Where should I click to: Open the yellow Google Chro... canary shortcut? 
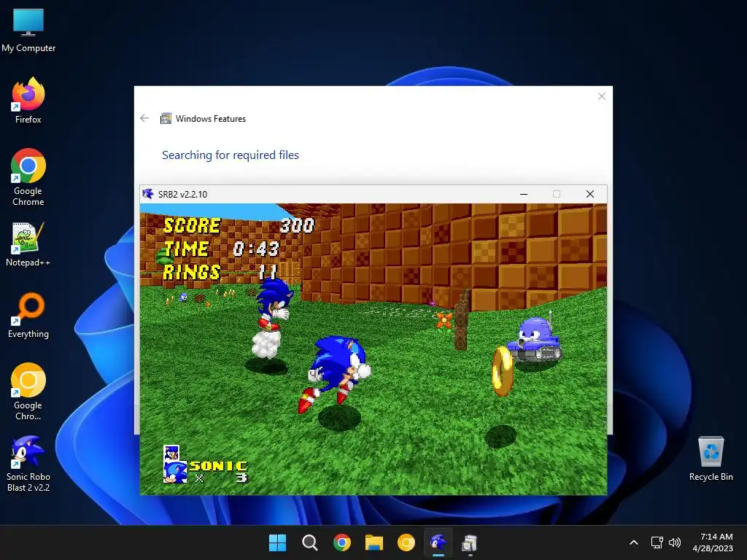[x=28, y=392]
